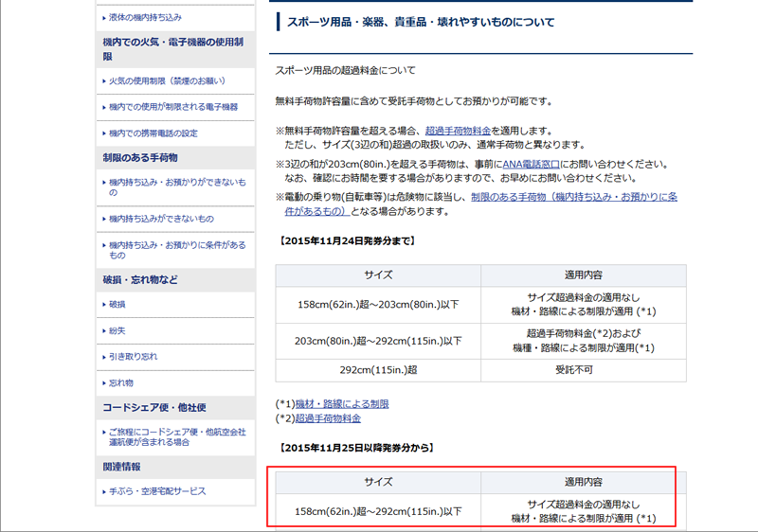The width and height of the screenshot is (758, 532).
Task: Open 機内での使用が制限される電子機器 link
Action: click(173, 107)
